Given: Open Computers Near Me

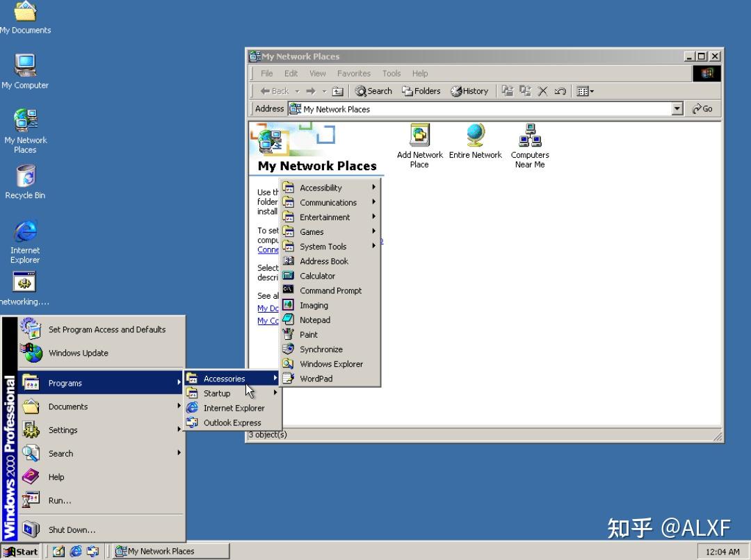Looking at the screenshot, I should pyautogui.click(x=529, y=144).
